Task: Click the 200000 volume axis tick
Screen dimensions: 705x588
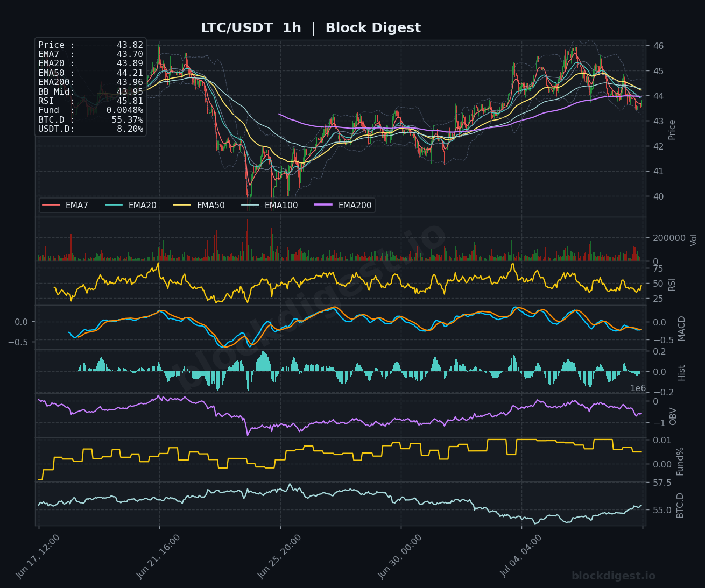Action: (669, 238)
